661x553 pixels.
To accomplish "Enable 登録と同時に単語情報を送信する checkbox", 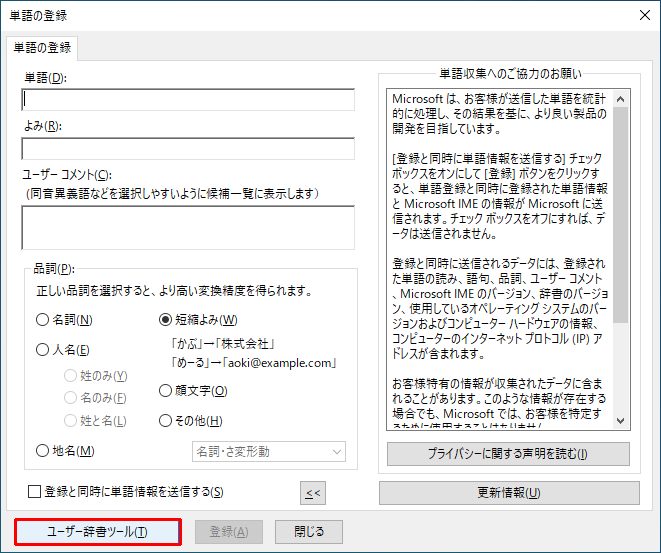I will (35, 492).
